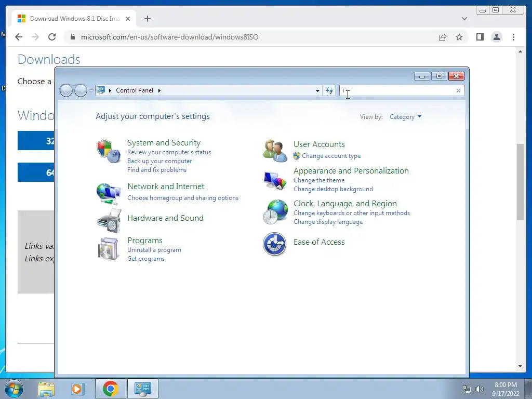Image resolution: width=532 pixels, height=399 pixels.
Task: Click the Chrome page vertical scrollbar thumb
Action: pyautogui.click(x=520, y=182)
